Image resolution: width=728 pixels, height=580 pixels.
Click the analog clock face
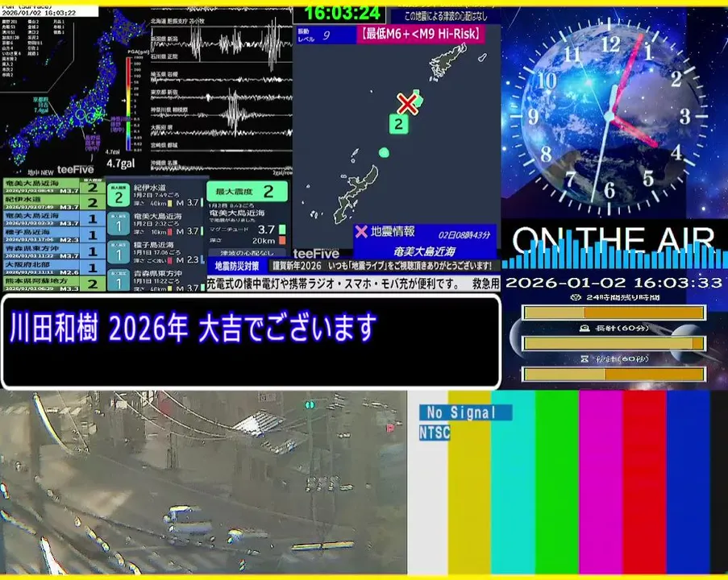click(609, 116)
